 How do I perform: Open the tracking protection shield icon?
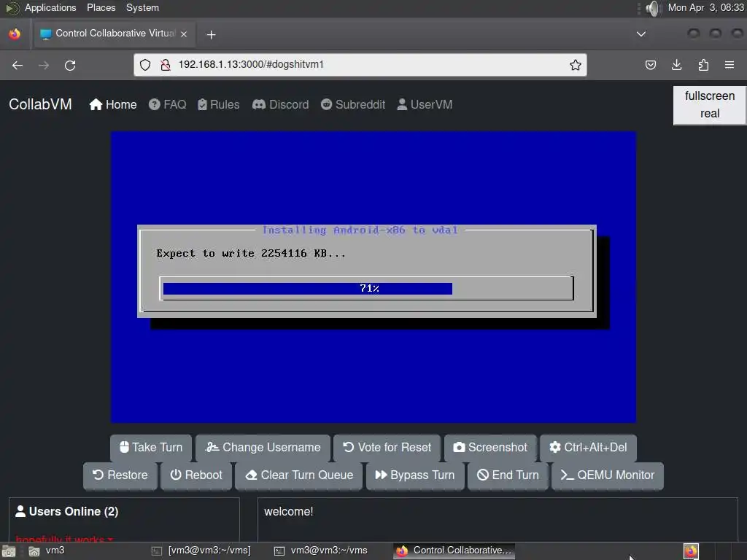[145, 65]
